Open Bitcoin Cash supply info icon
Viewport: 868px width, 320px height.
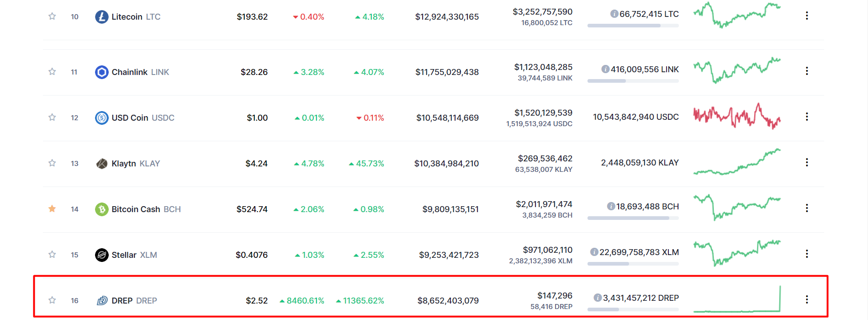pyautogui.click(x=611, y=207)
